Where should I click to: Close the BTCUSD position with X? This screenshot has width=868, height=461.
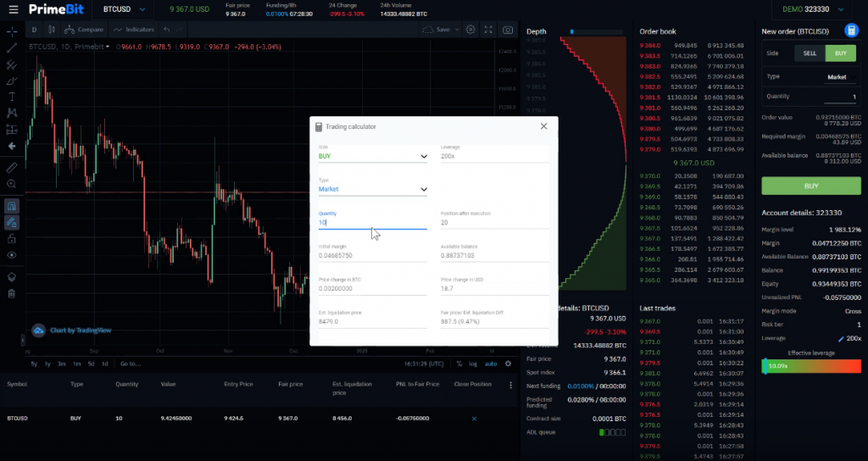click(474, 419)
